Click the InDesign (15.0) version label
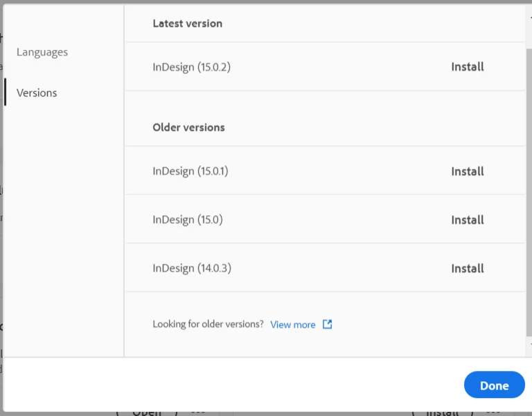The width and height of the screenshot is (532, 416). 188,220
